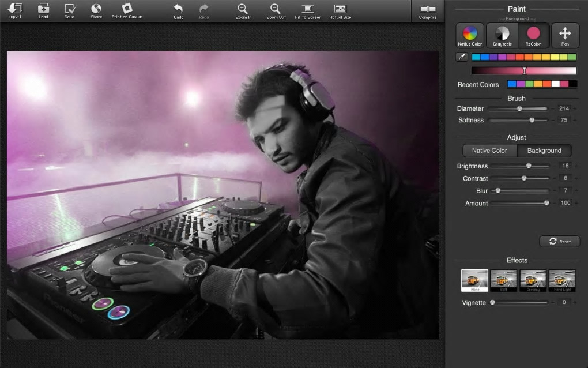Zoom in on the photo
Image resolution: width=588 pixels, height=368 pixels.
tap(243, 9)
